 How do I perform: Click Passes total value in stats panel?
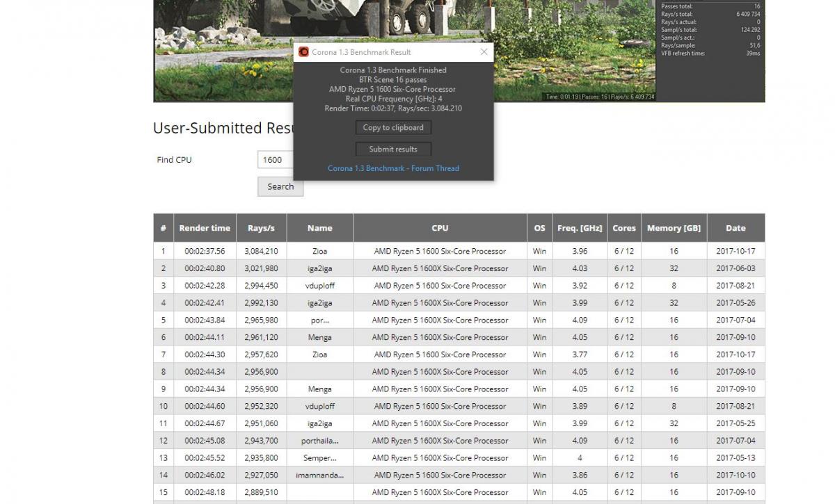pyautogui.click(x=757, y=6)
